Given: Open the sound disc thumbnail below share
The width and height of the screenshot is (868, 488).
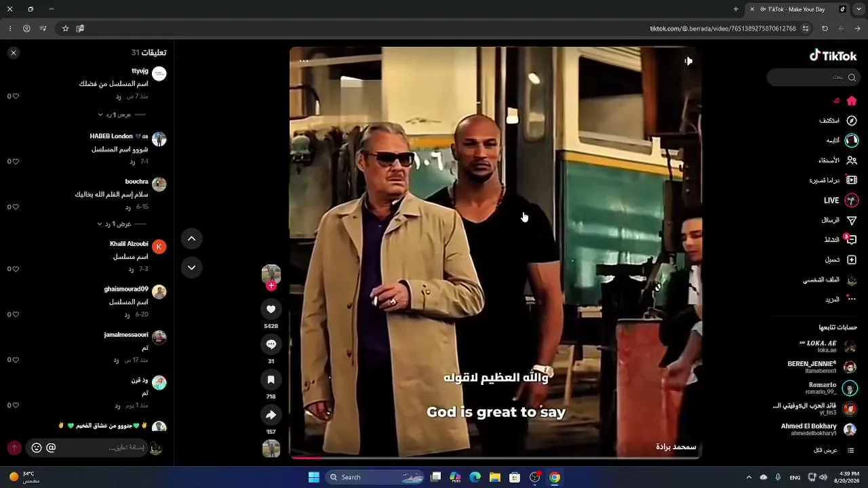Looking at the screenshot, I should [x=271, y=449].
